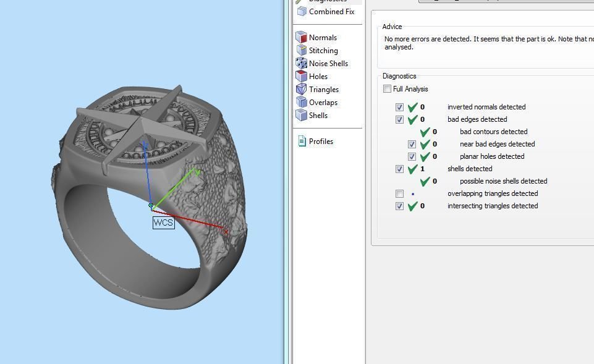Uncheck inverted normals detection
This screenshot has height=364, width=594.
(400, 107)
